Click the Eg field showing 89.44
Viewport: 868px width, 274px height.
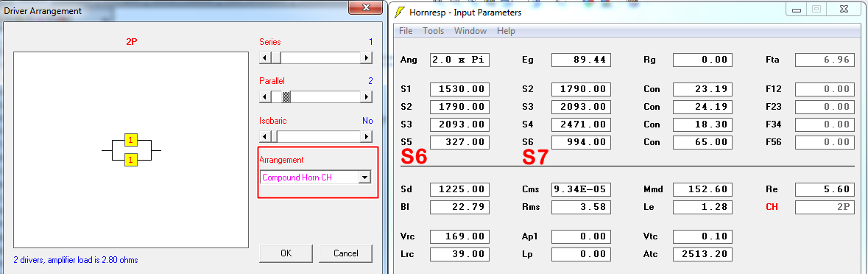[582, 60]
